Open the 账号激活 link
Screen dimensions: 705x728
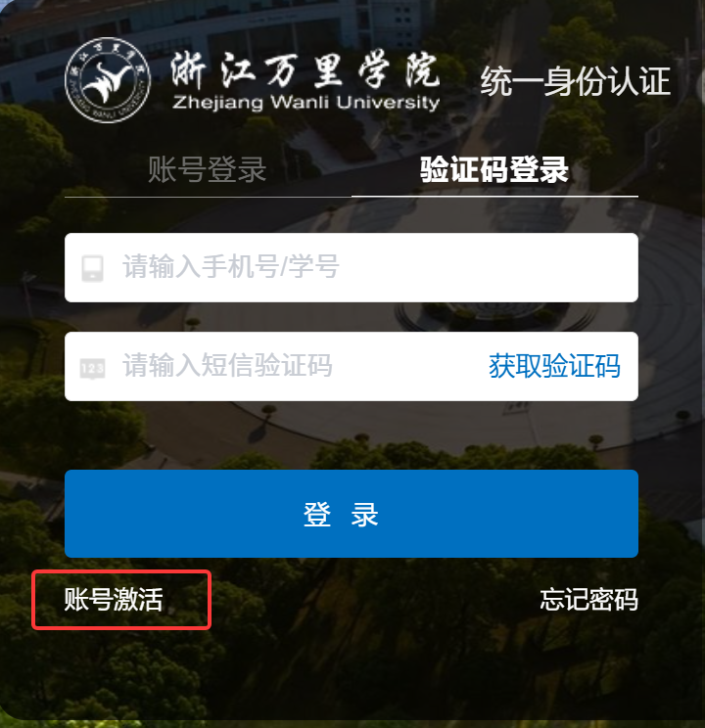[x=114, y=600]
